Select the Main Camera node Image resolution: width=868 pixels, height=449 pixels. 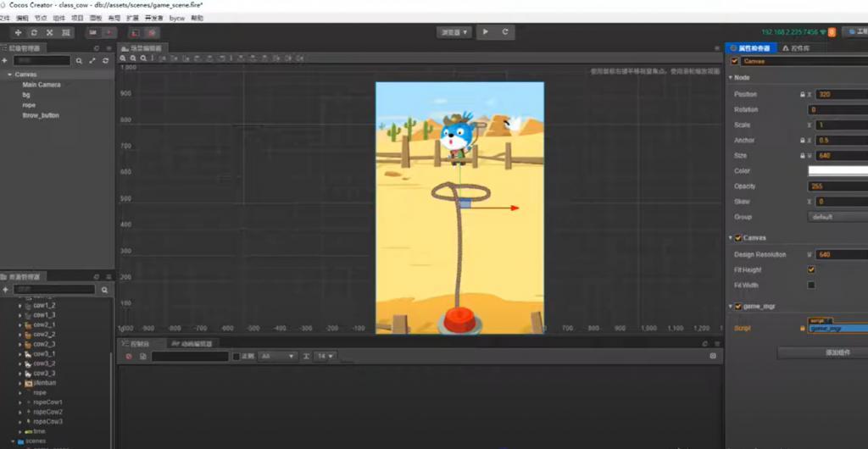click(x=42, y=85)
